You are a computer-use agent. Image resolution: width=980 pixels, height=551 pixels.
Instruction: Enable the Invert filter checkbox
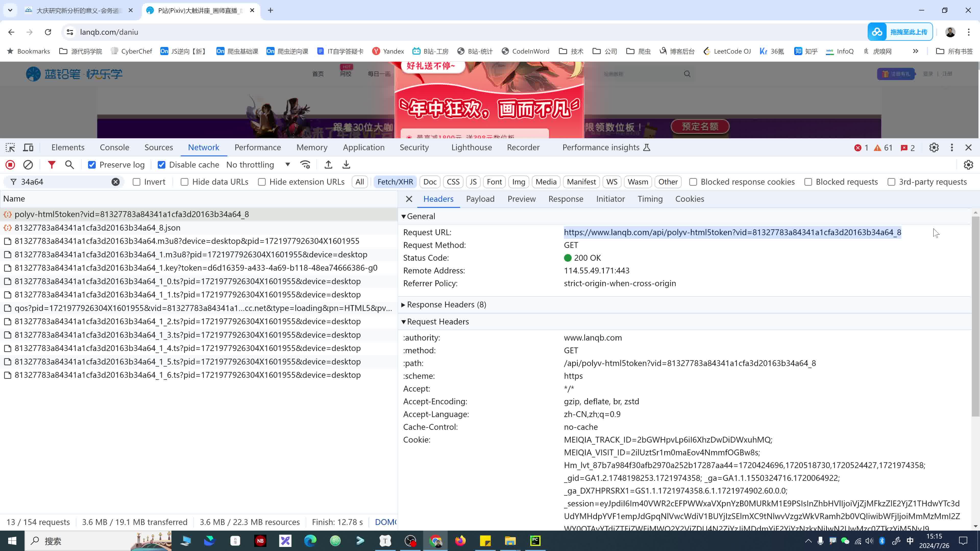[x=137, y=182]
